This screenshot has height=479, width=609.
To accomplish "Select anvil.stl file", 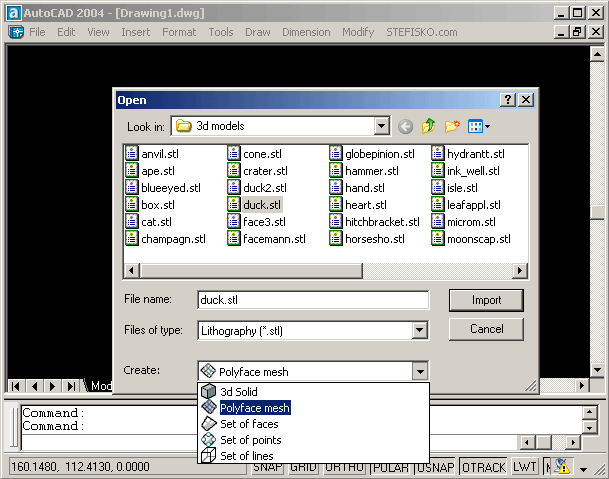I will (152, 154).
